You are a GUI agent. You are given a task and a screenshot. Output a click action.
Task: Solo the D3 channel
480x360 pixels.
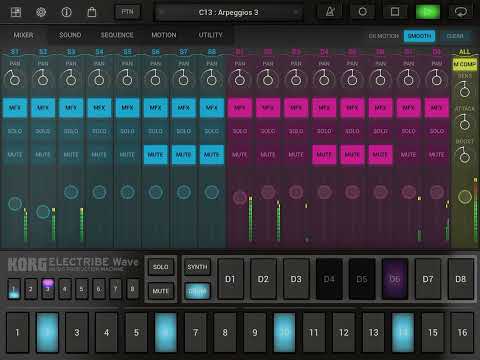pos(296,131)
